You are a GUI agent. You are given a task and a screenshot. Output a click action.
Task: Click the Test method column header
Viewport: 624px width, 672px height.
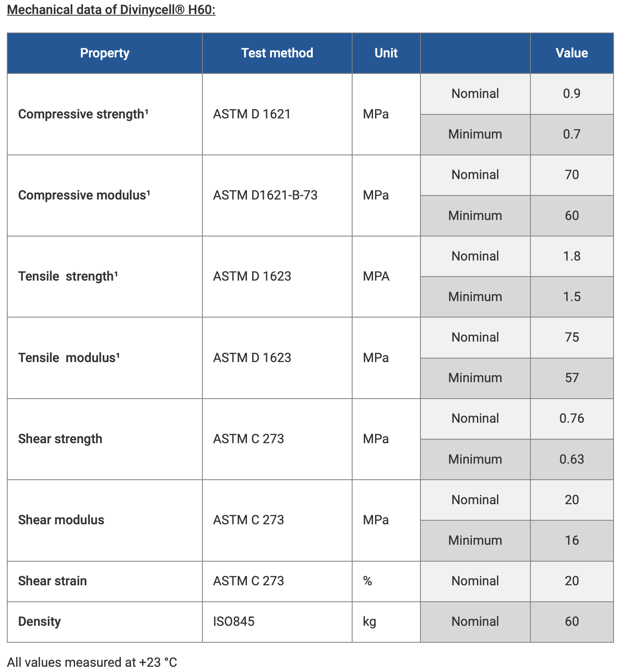click(x=277, y=53)
